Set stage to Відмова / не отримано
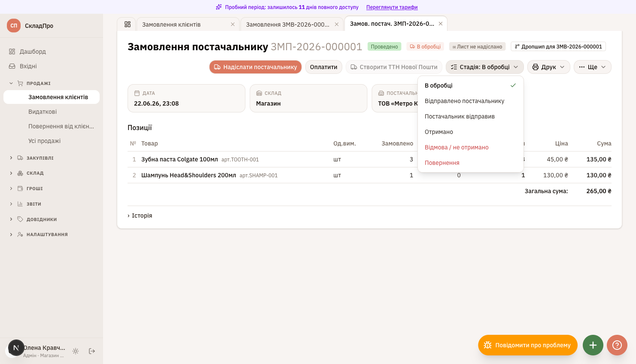636x364 pixels. click(470, 147)
